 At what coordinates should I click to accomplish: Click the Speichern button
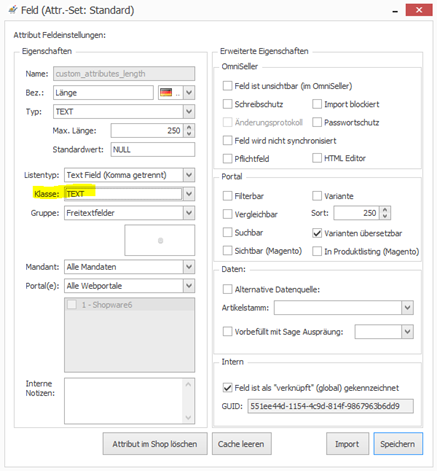tap(398, 444)
